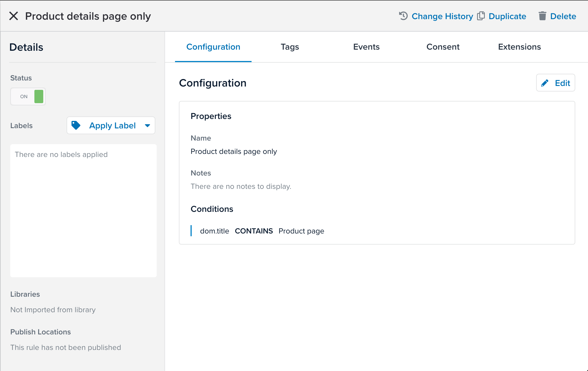Click the Delete trash can icon
Screen dimensions: 588x371
point(542,16)
